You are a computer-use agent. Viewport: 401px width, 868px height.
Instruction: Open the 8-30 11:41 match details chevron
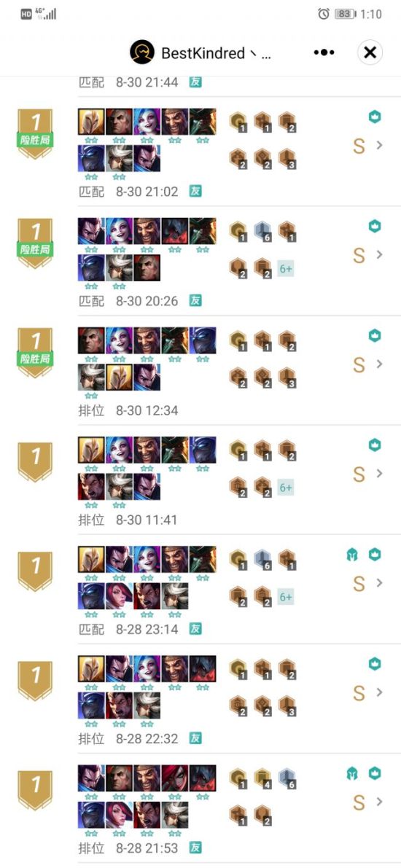coord(379,473)
